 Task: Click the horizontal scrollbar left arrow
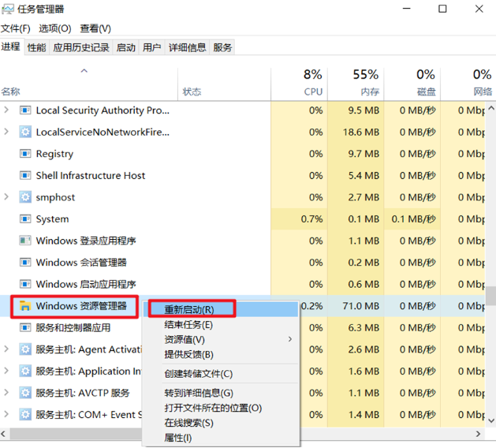click(3, 434)
